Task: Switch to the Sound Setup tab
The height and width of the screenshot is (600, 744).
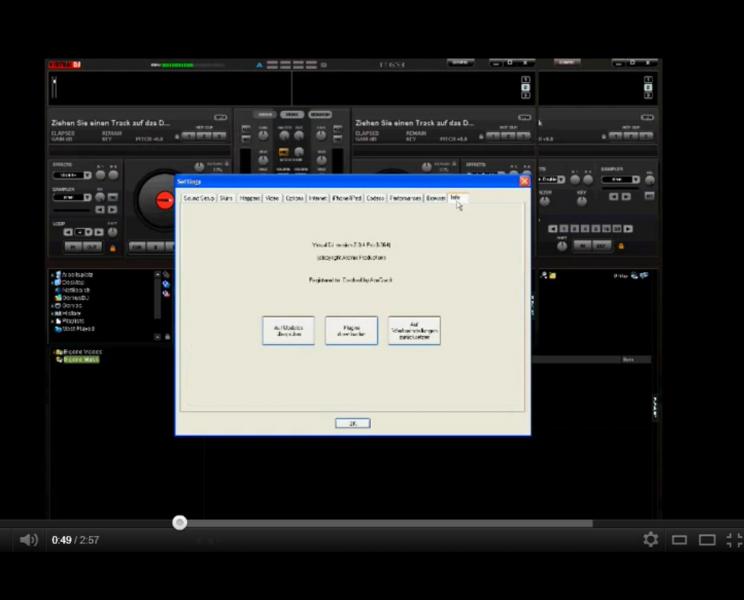Action: tap(199, 198)
